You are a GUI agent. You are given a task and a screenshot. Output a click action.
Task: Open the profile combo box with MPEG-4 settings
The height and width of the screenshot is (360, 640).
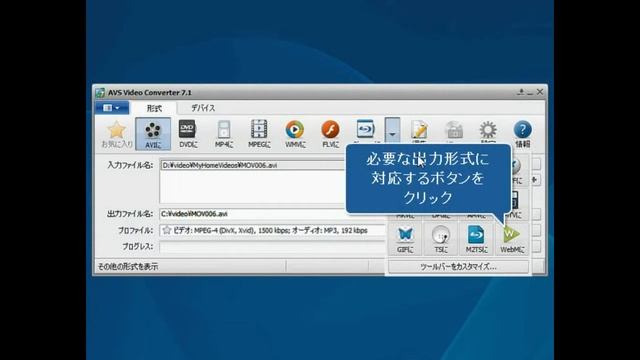[272, 231]
